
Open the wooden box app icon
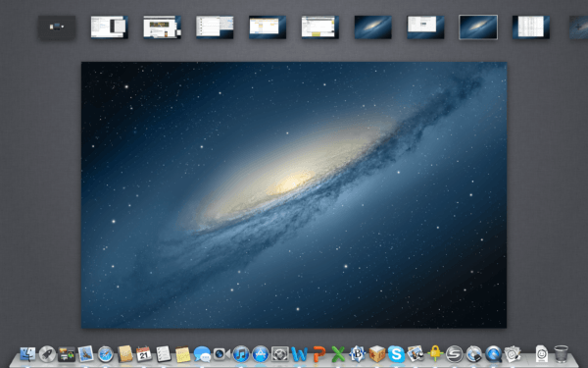point(377,354)
